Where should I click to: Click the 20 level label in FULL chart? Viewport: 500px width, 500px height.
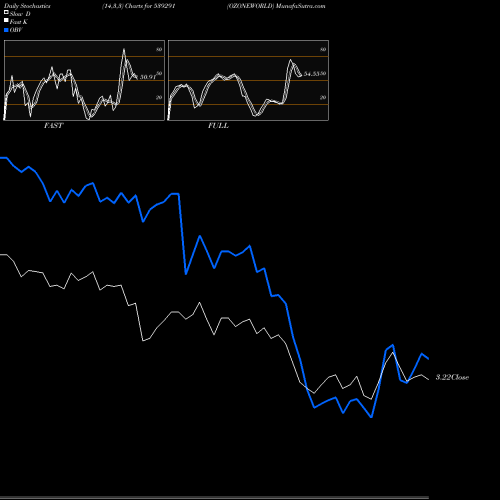pos(323,97)
